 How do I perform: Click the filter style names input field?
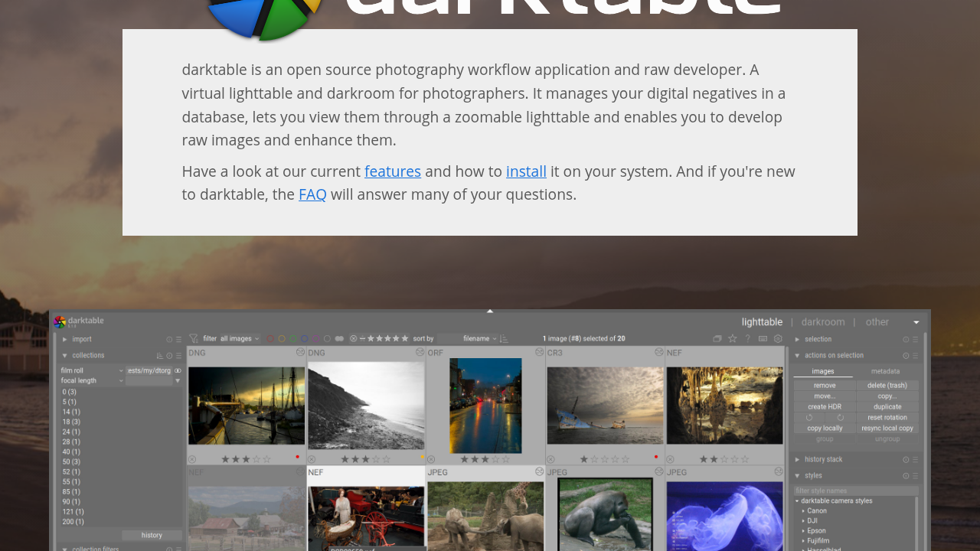click(856, 491)
